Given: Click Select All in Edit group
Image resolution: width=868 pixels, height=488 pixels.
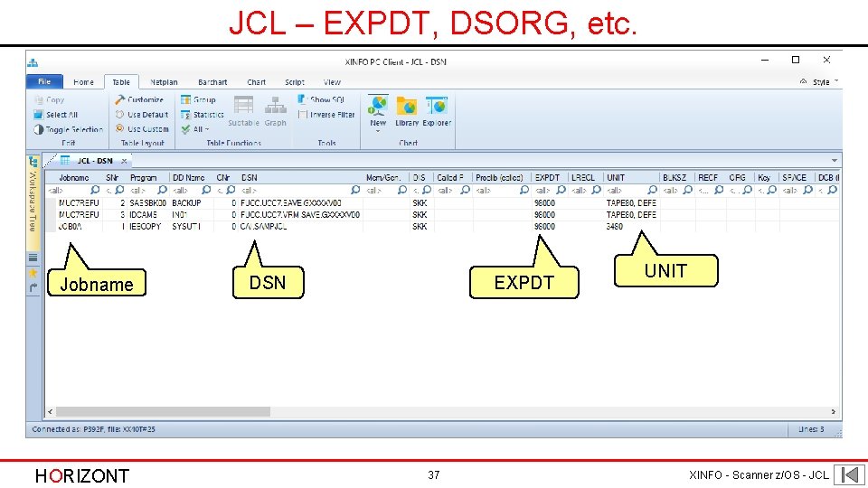Looking at the screenshot, I should 55,115.
